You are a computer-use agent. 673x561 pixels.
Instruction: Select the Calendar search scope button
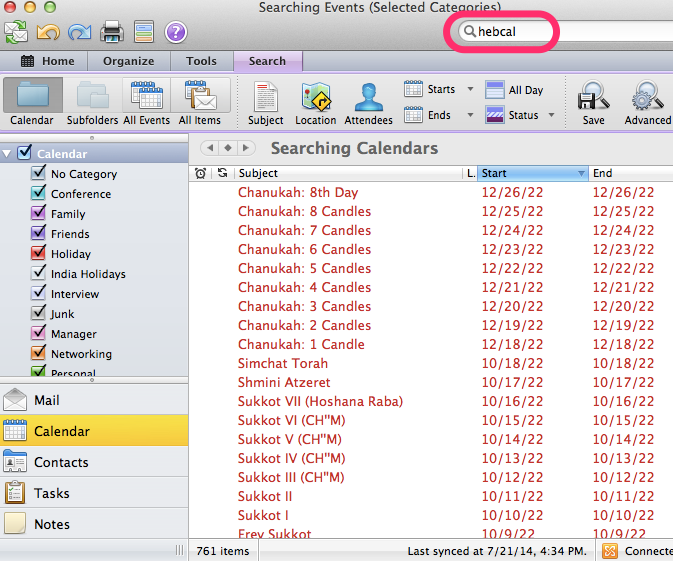point(32,102)
